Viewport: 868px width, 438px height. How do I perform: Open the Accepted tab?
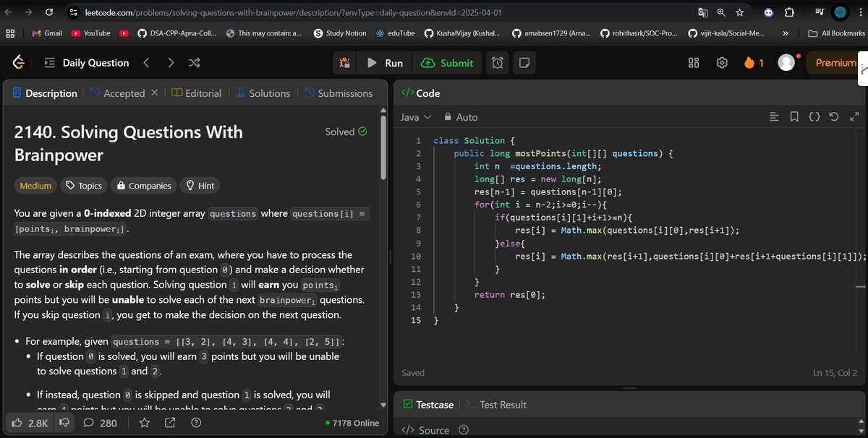point(117,93)
